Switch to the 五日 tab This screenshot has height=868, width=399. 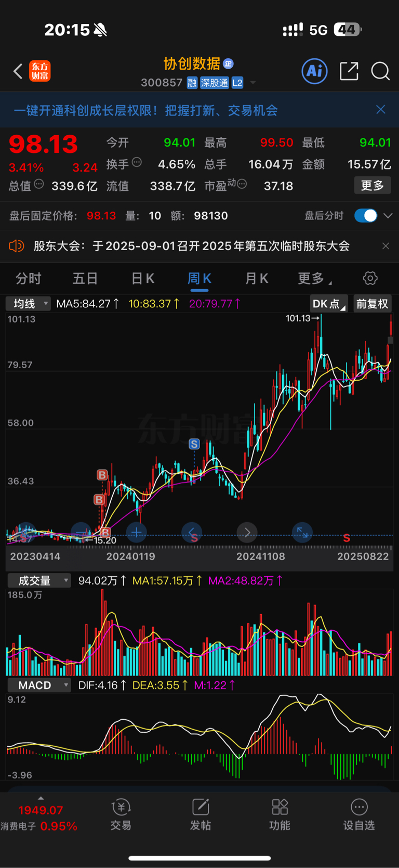(x=85, y=279)
